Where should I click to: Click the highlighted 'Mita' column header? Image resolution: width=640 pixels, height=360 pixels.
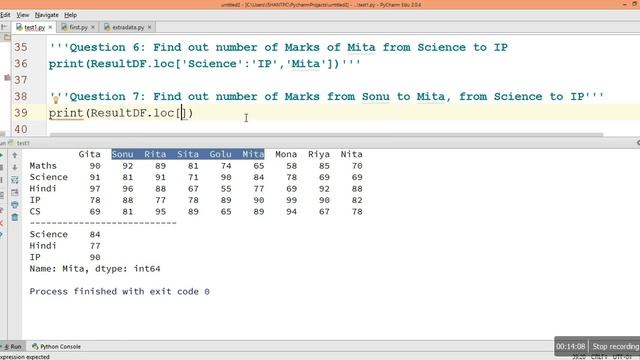253,154
